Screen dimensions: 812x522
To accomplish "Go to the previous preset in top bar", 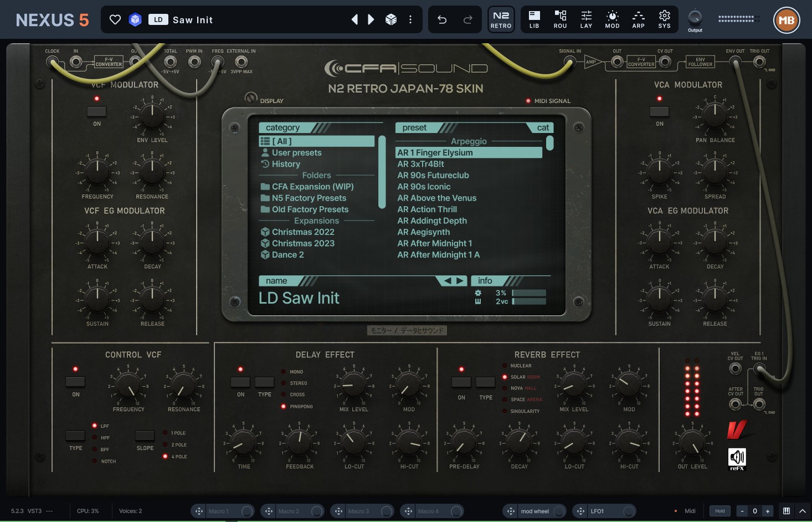I will (354, 20).
